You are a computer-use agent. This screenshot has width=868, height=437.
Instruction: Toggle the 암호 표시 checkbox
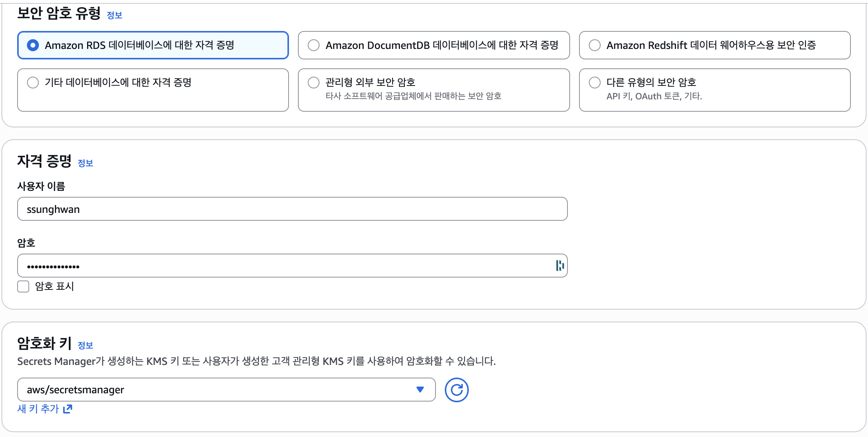23,286
